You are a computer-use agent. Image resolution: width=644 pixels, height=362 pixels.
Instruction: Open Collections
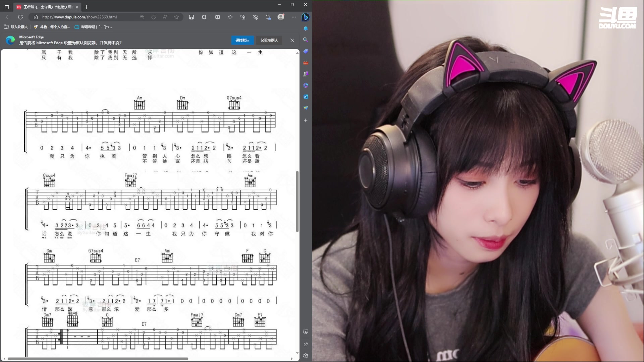243,17
